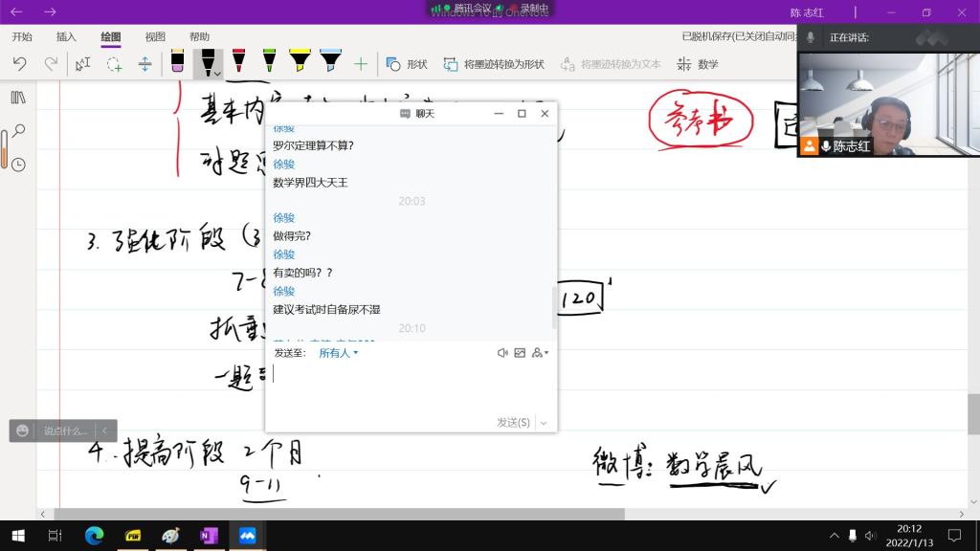Choose the eraser tool in Draw ribbon
Viewport: 980px width, 551px height.
point(177,63)
